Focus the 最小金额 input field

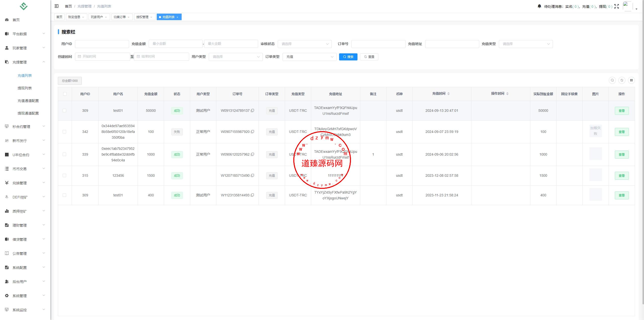[x=176, y=44]
